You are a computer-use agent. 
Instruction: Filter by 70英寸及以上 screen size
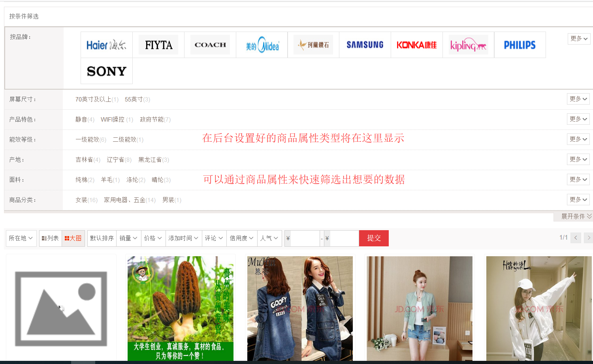(x=97, y=99)
